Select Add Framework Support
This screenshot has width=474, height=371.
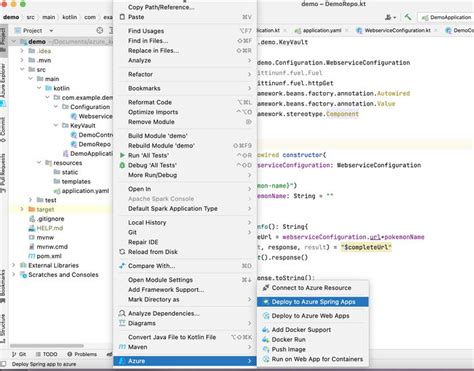185,290
